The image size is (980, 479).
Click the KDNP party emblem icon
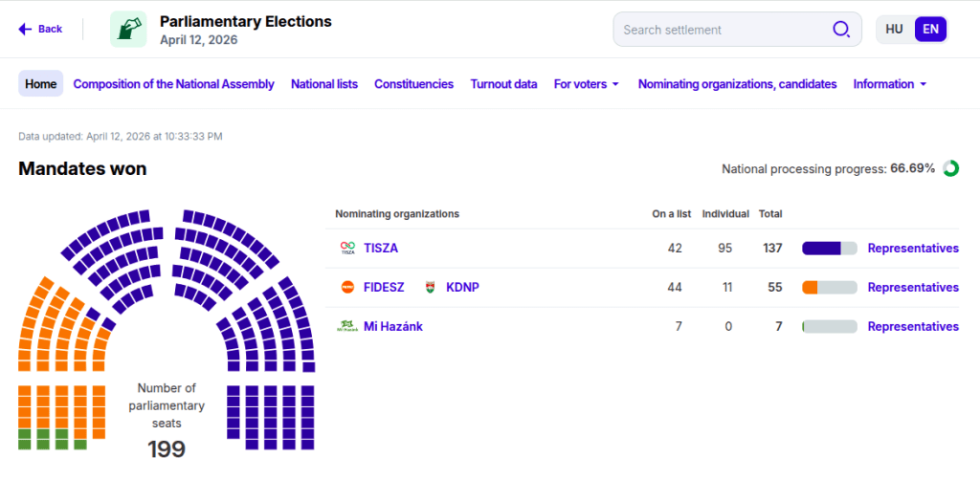(430, 288)
